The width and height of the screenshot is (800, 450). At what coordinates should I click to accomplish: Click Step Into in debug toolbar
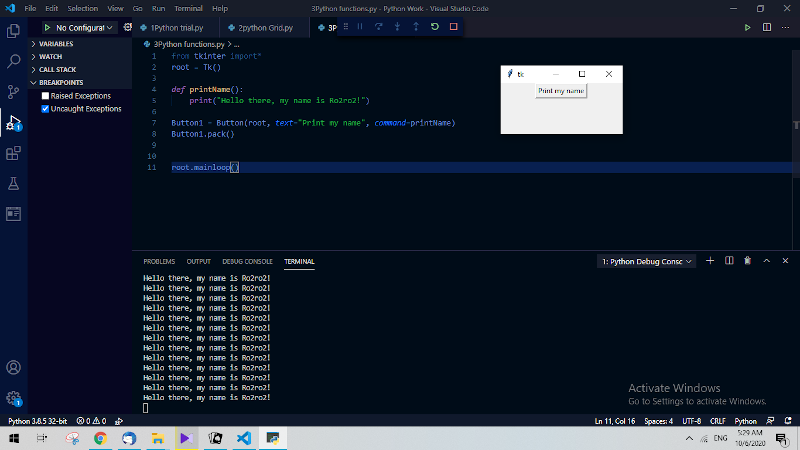[x=397, y=27]
